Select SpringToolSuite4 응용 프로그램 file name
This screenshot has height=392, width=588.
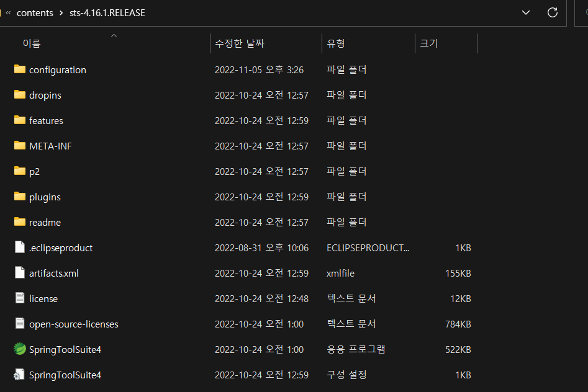(x=65, y=350)
